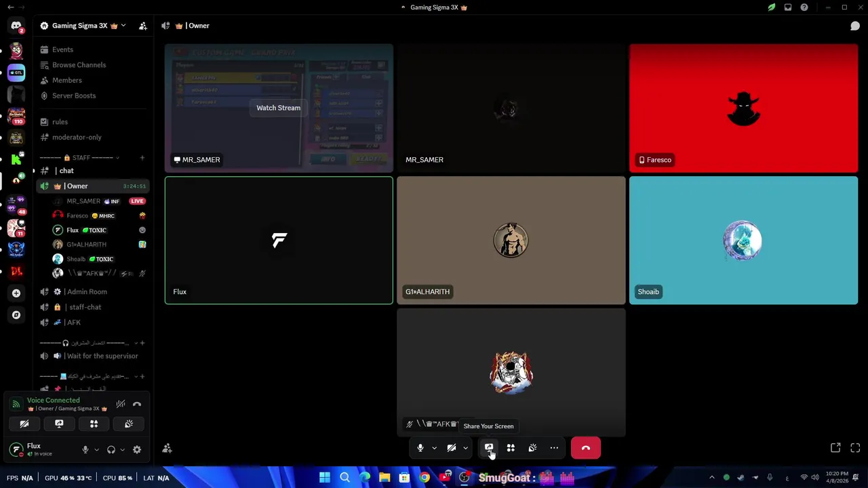868x488 pixels.
Task: Open input device options arrow in user panel
Action: click(96, 449)
